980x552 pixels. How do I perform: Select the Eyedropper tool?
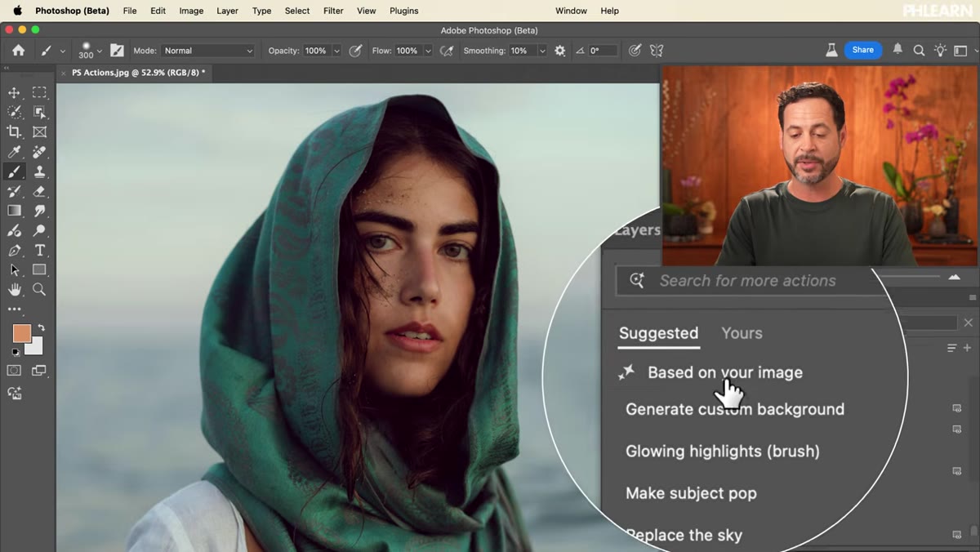(14, 152)
